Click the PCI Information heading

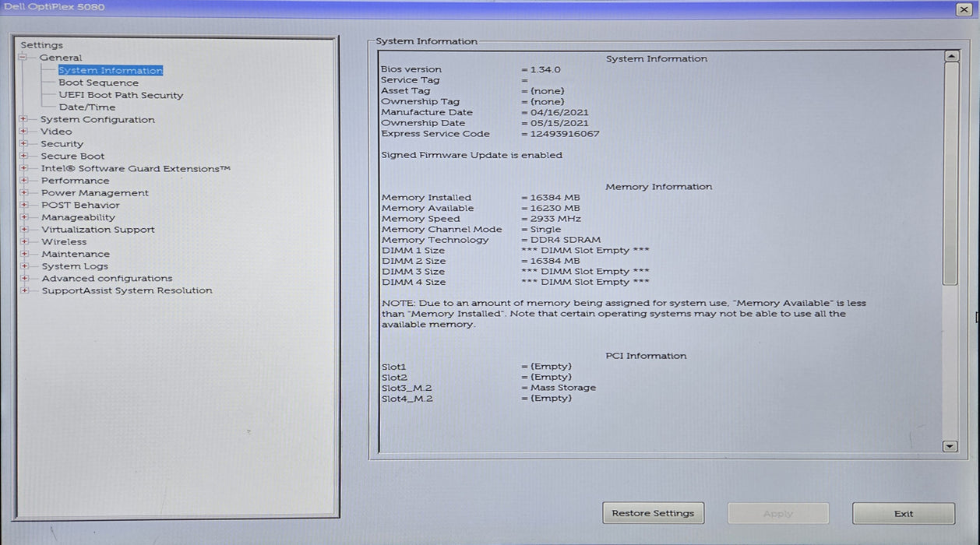(646, 356)
